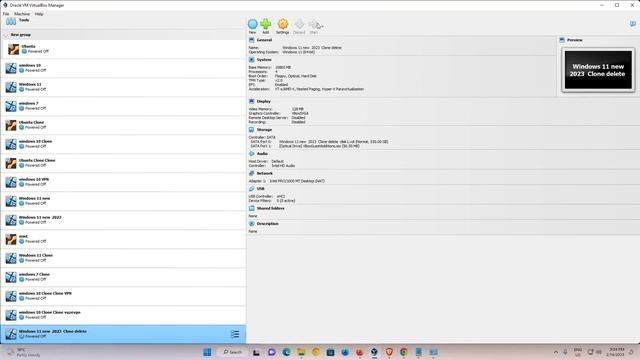Select the Ubuntu Clone machine
Screen dimensions: 640x360
tap(123, 125)
